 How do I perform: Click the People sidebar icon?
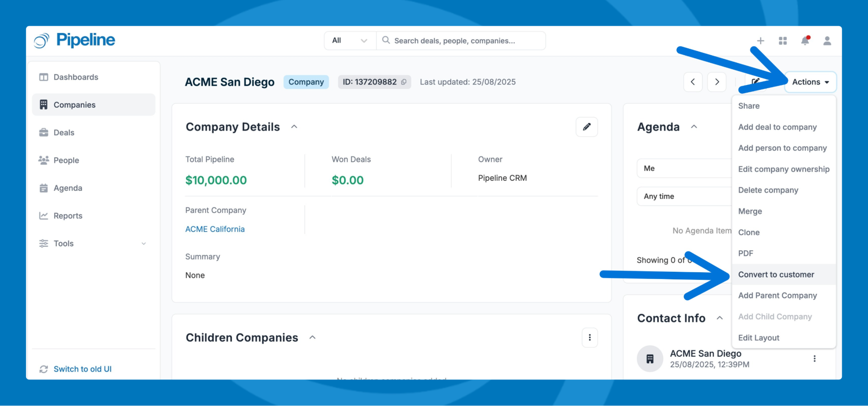coord(43,160)
